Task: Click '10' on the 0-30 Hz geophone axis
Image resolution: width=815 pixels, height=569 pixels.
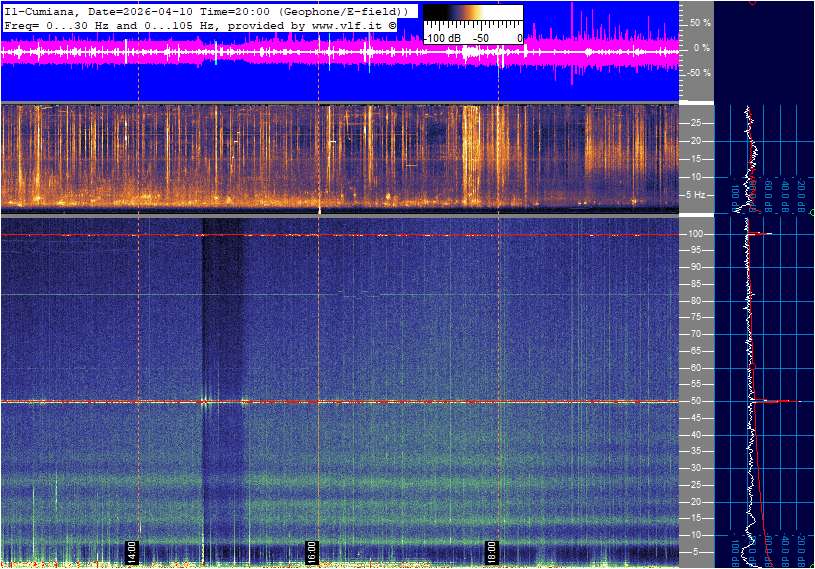Action: (695, 177)
